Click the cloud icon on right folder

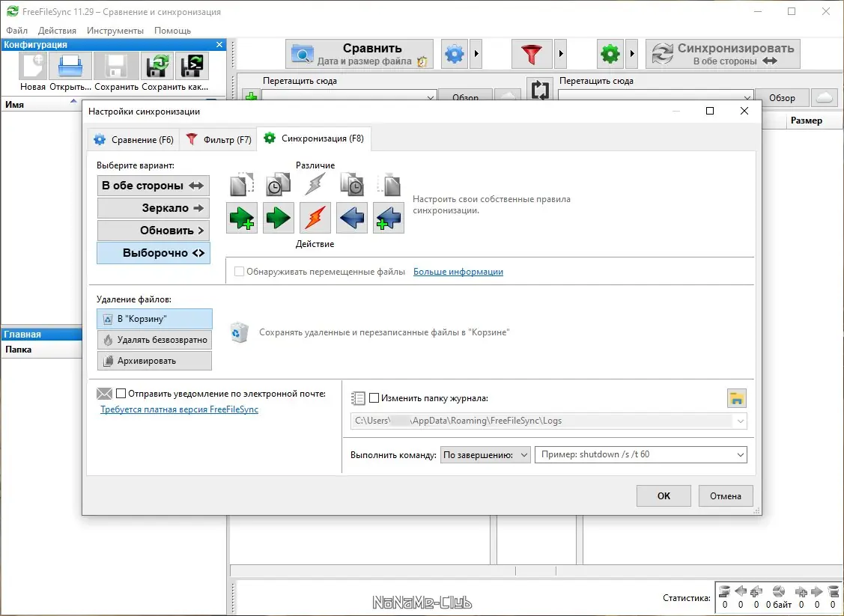click(824, 97)
